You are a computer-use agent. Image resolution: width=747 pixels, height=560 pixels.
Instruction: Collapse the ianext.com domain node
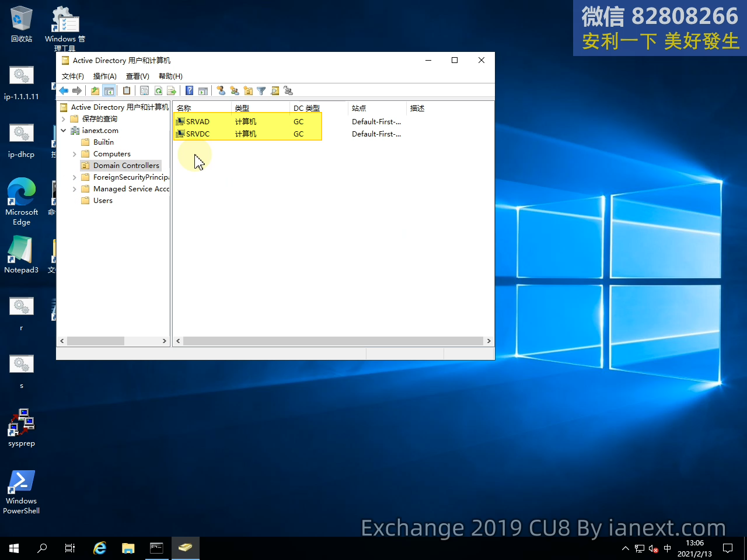pos(64,131)
